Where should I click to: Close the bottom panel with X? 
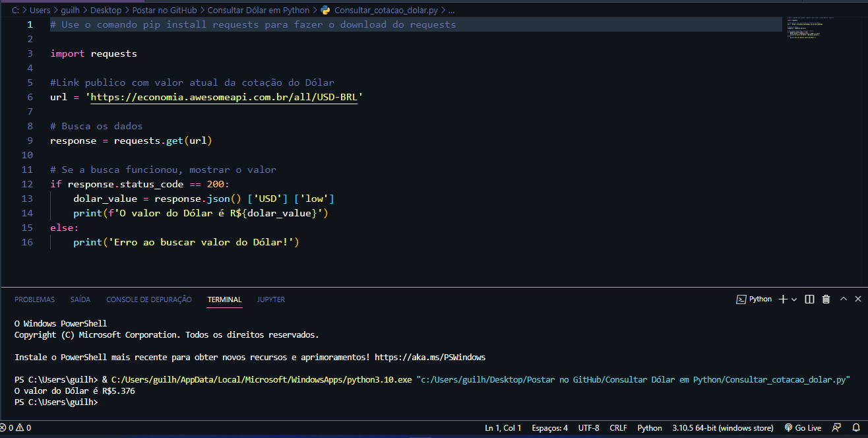857,299
